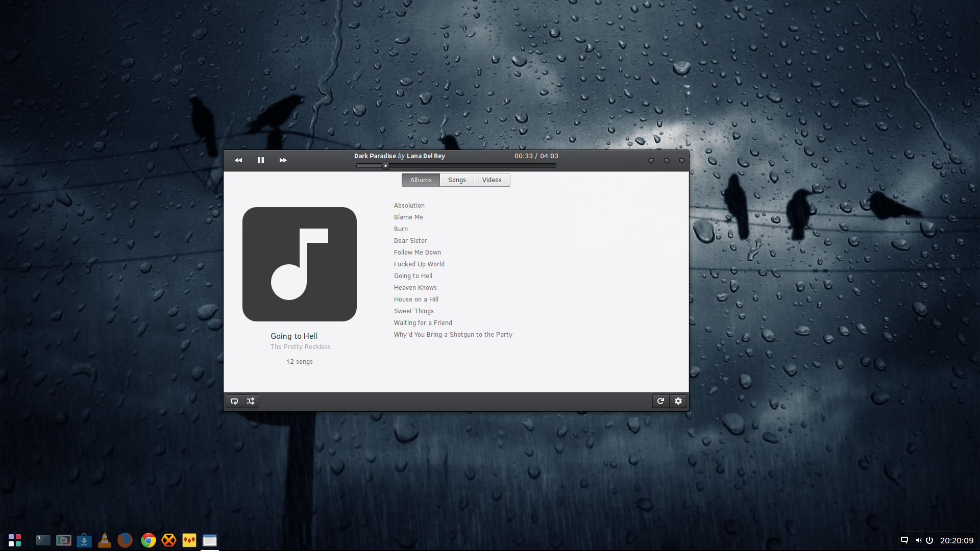Open the yellow panel application icon
The height and width of the screenshot is (551, 980).
tap(189, 540)
